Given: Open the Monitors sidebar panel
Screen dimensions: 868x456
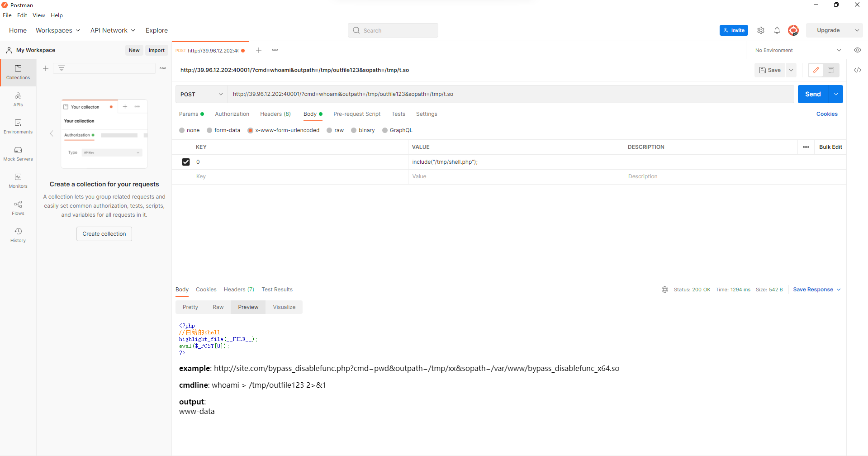Looking at the screenshot, I should (18, 181).
